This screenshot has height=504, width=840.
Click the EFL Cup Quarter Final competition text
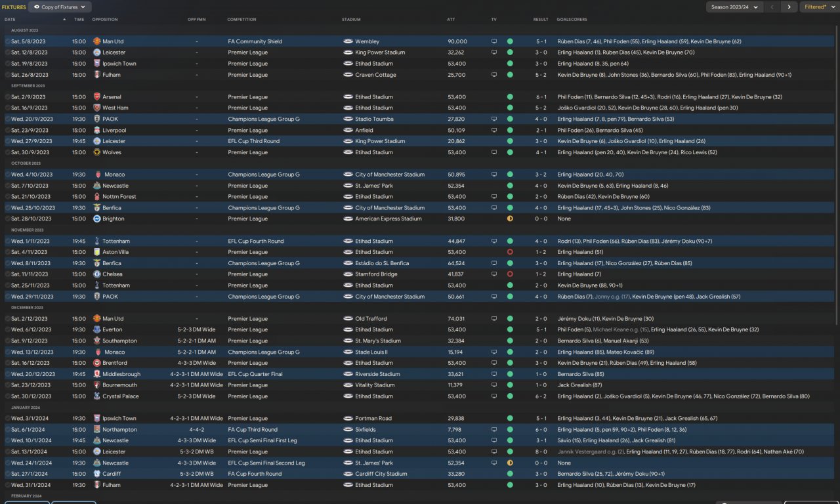255,374
